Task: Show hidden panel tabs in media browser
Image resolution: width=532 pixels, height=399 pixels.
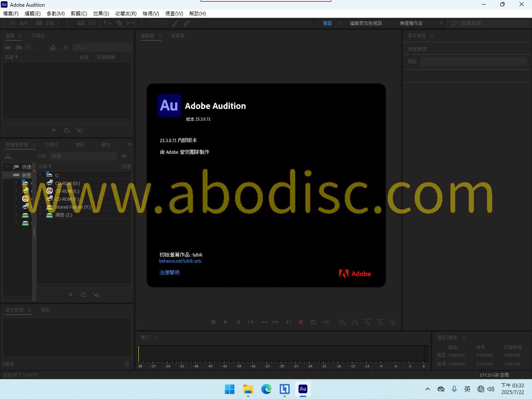Action: (x=130, y=144)
